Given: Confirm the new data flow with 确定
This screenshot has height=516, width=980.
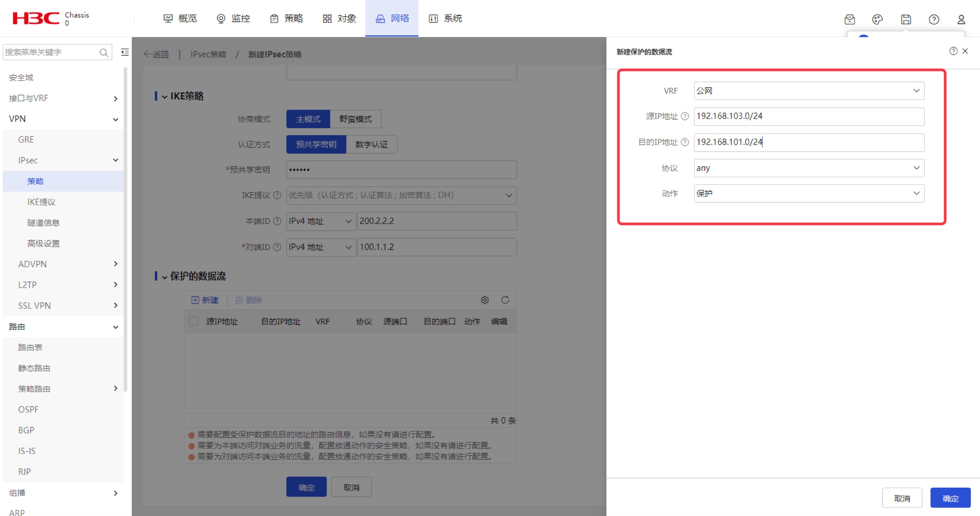Looking at the screenshot, I should 950,498.
